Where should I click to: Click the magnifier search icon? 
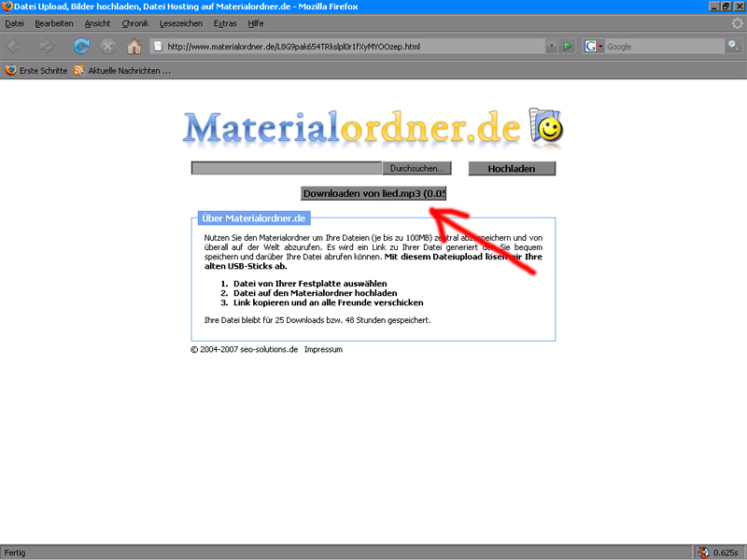click(733, 46)
